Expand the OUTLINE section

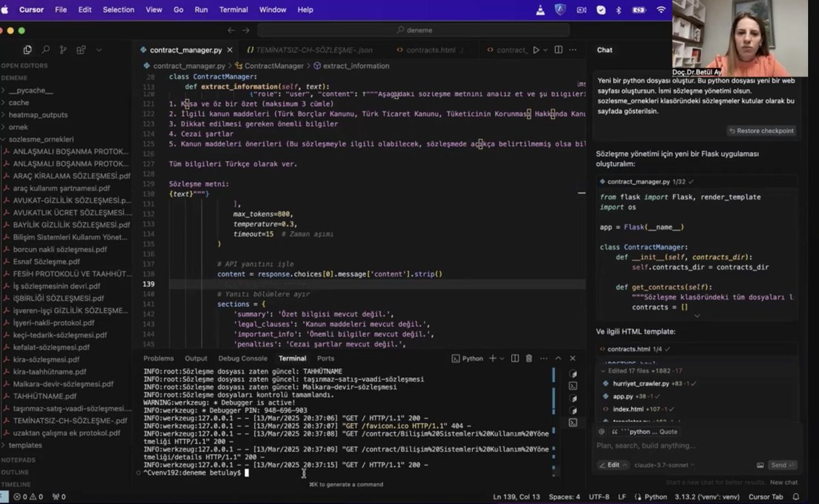pos(15,472)
